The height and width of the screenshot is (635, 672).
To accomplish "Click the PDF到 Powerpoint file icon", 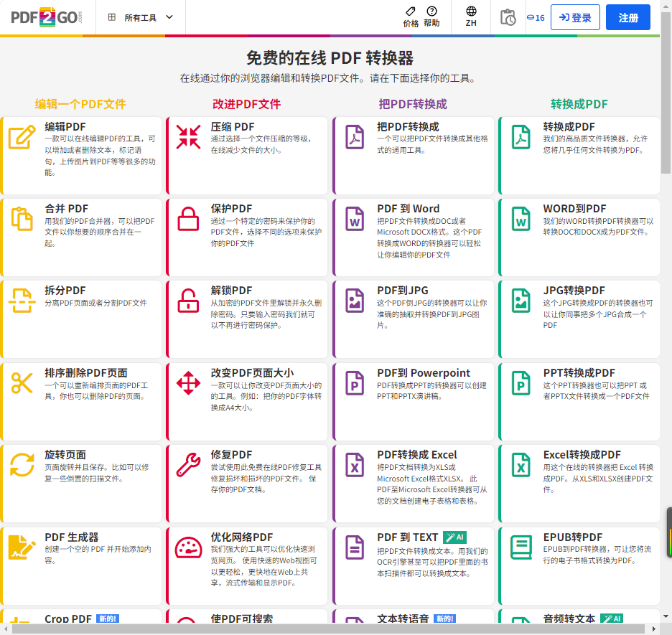I will pyautogui.click(x=355, y=383).
